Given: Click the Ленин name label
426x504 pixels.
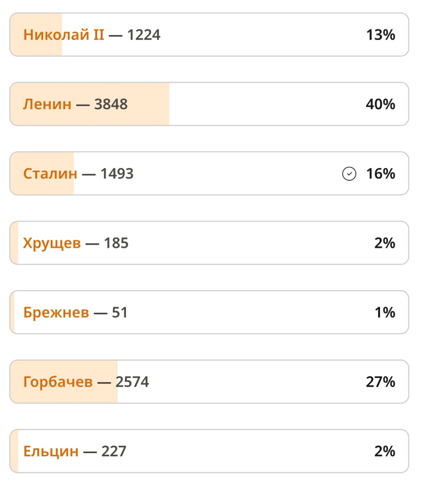Looking at the screenshot, I should [47, 104].
